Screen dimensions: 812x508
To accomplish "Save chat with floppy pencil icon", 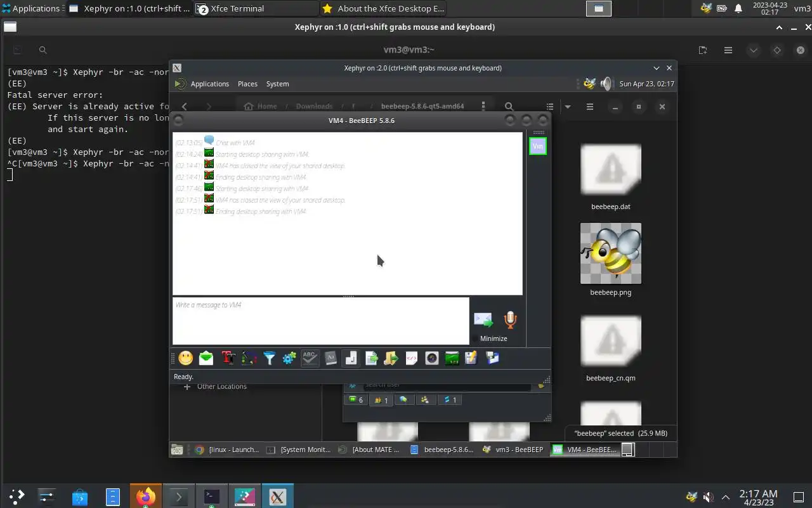I will pyautogui.click(x=471, y=358).
